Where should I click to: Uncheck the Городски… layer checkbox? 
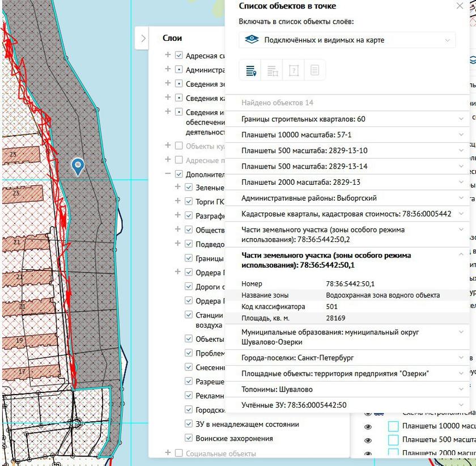pyautogui.click(x=189, y=409)
